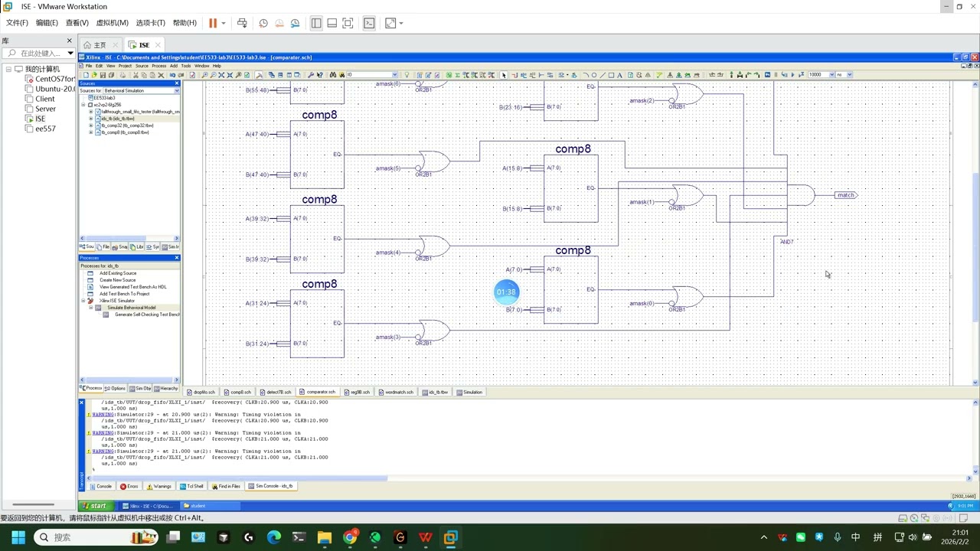This screenshot has height=551, width=980.
Task: Switch to the wordmatch.sch document tab
Action: (396, 392)
